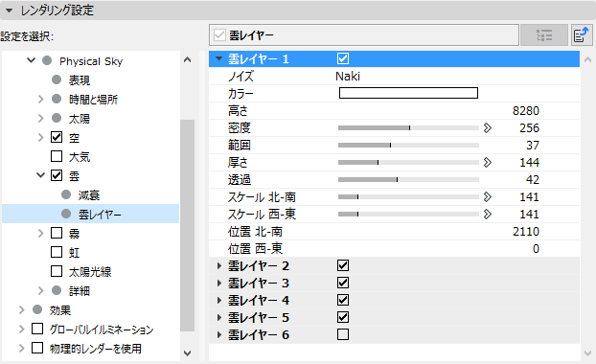596x364 pixels.
Task: Enable the 虹 checkbox
Action: 57,252
